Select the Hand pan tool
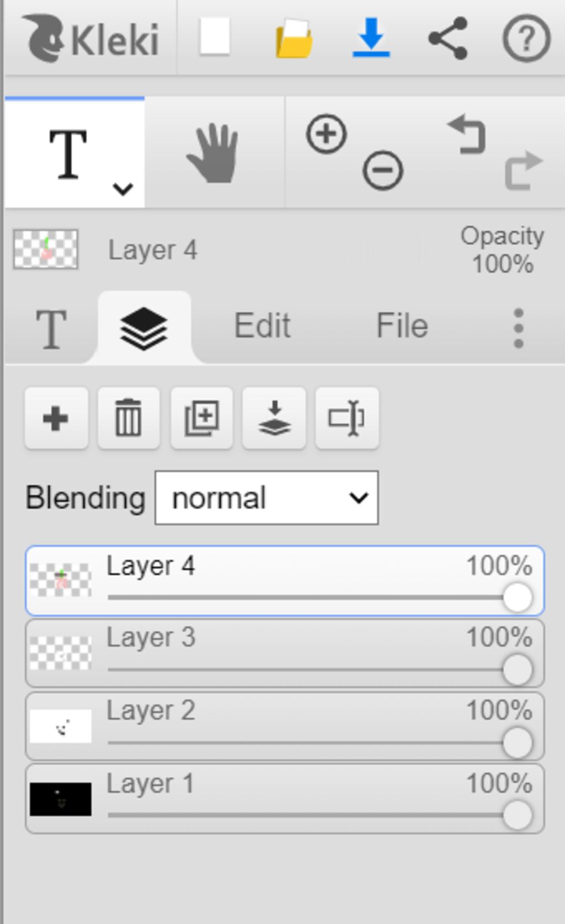Screen dimensions: 565x924 point(214,153)
